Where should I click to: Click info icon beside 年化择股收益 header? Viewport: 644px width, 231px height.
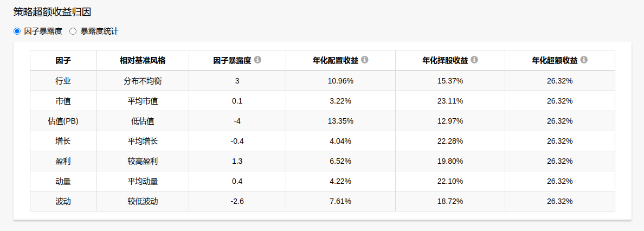tap(474, 60)
